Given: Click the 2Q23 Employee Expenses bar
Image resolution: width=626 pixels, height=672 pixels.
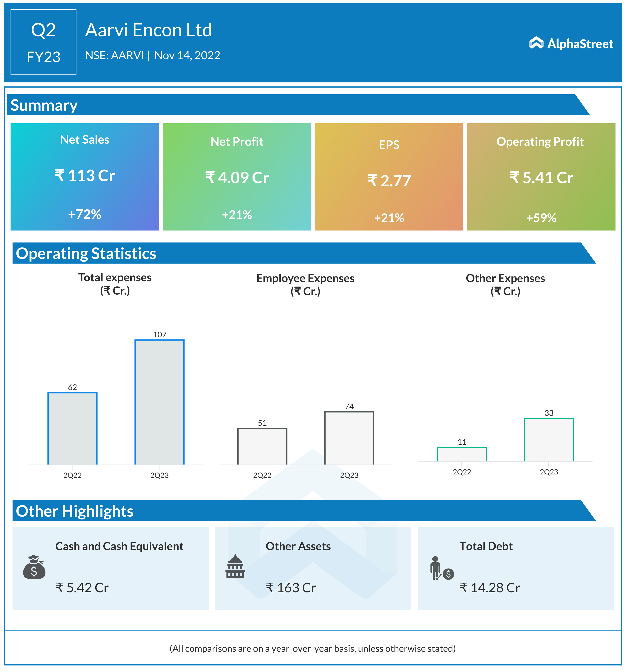Looking at the screenshot, I should [349, 438].
